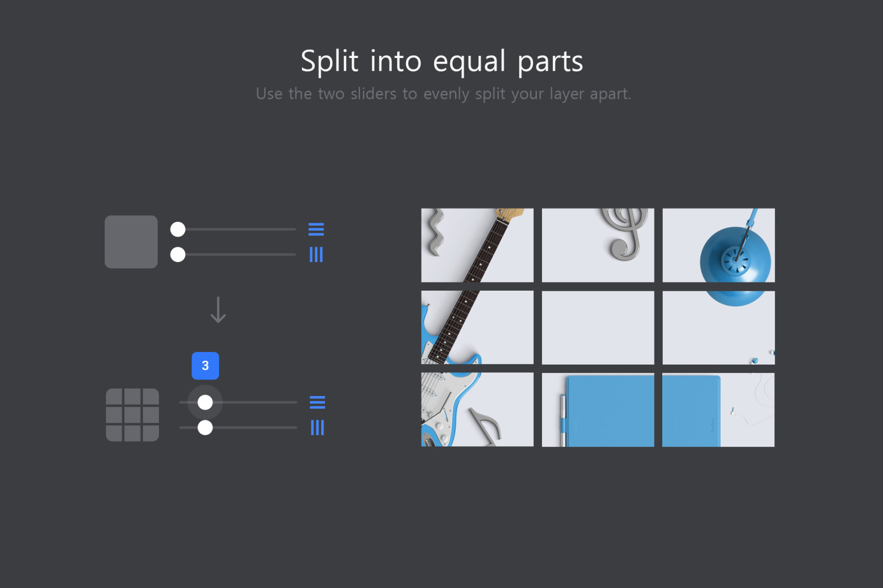Click the upper rows slider handle
This screenshot has height=588, width=883.
click(178, 229)
